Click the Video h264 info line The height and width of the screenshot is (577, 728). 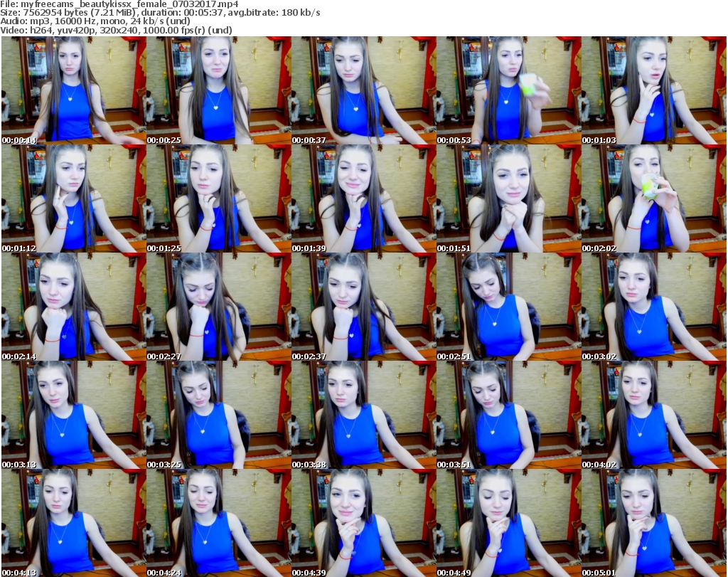(116, 30)
